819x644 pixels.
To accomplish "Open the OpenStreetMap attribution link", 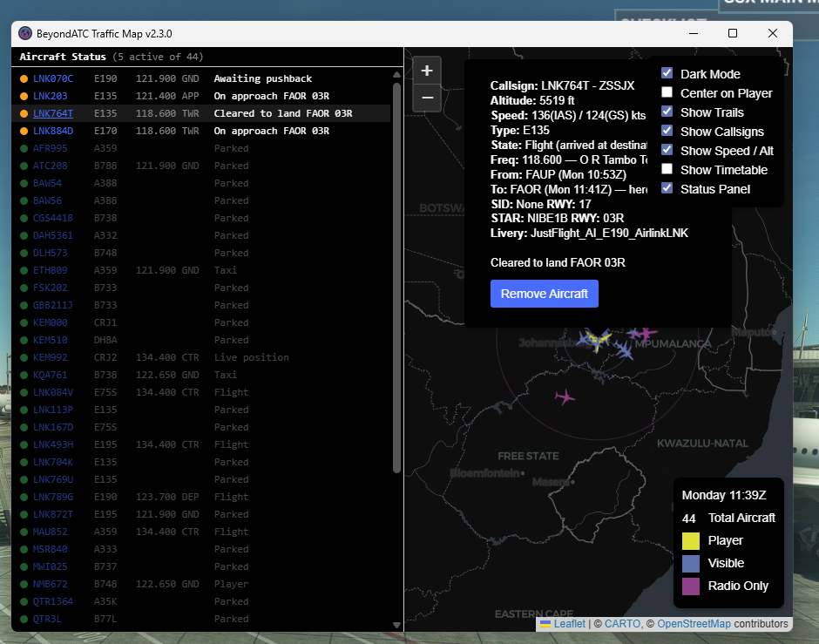I will point(694,624).
